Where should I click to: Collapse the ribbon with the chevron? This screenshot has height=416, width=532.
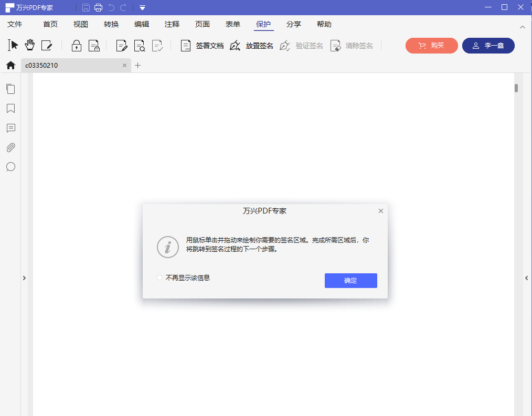pos(523,27)
